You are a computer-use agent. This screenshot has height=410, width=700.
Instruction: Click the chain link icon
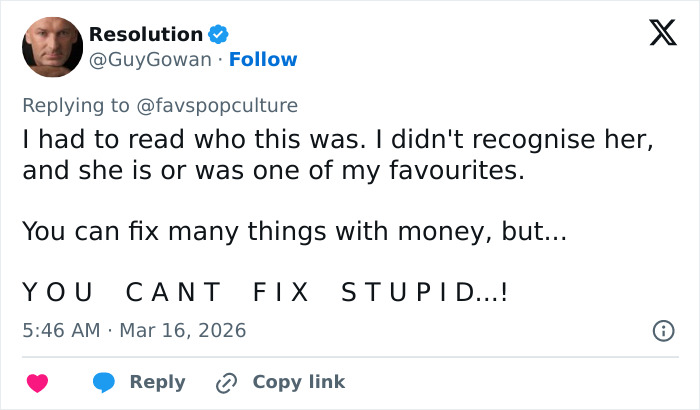227,382
